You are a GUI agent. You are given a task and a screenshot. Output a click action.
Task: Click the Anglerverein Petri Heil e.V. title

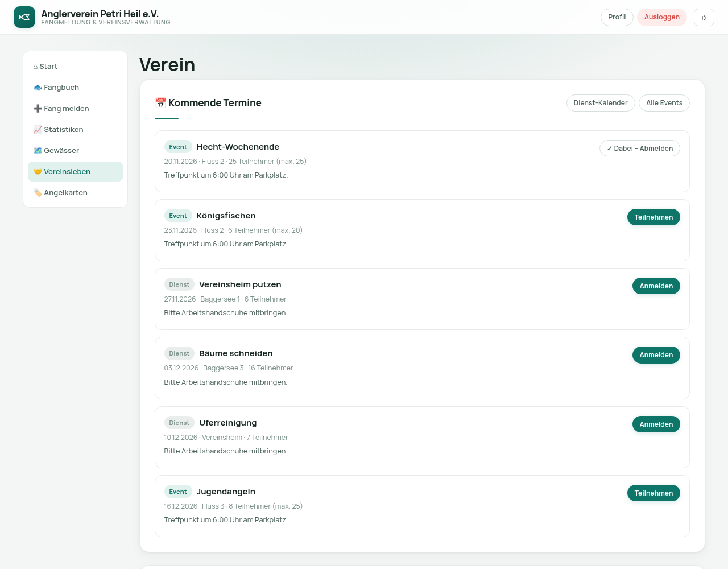(100, 14)
